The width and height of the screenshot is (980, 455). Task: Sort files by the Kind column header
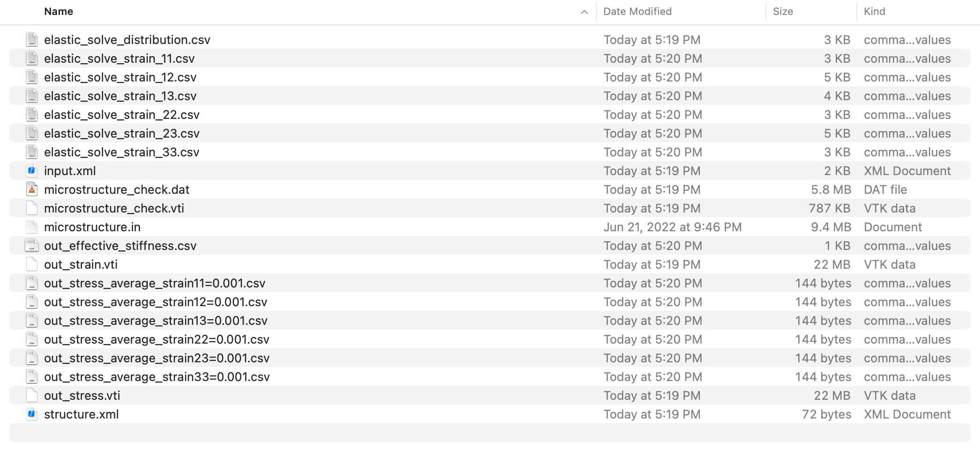pos(874,12)
